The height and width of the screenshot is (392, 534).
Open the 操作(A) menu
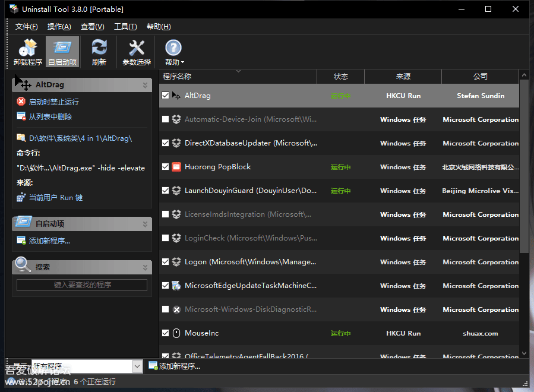59,27
